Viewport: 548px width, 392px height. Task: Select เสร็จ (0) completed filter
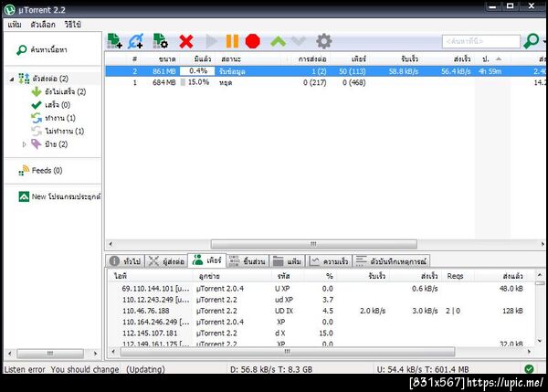tap(50, 105)
